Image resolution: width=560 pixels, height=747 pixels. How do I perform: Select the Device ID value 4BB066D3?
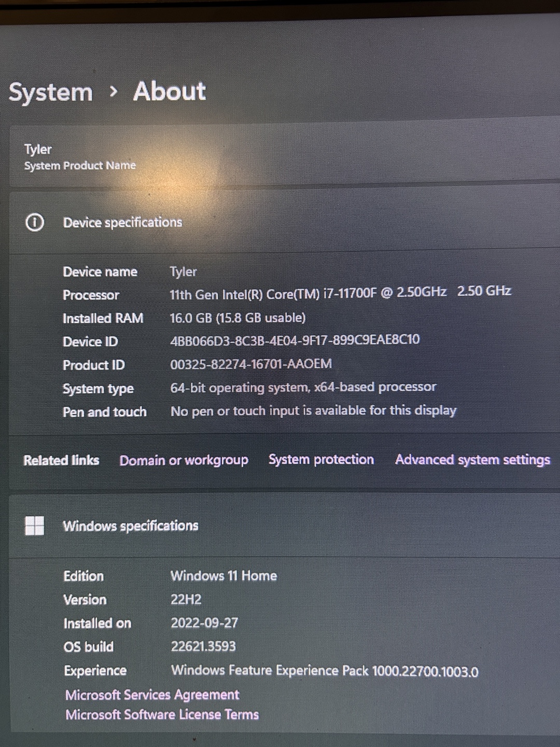tap(295, 340)
